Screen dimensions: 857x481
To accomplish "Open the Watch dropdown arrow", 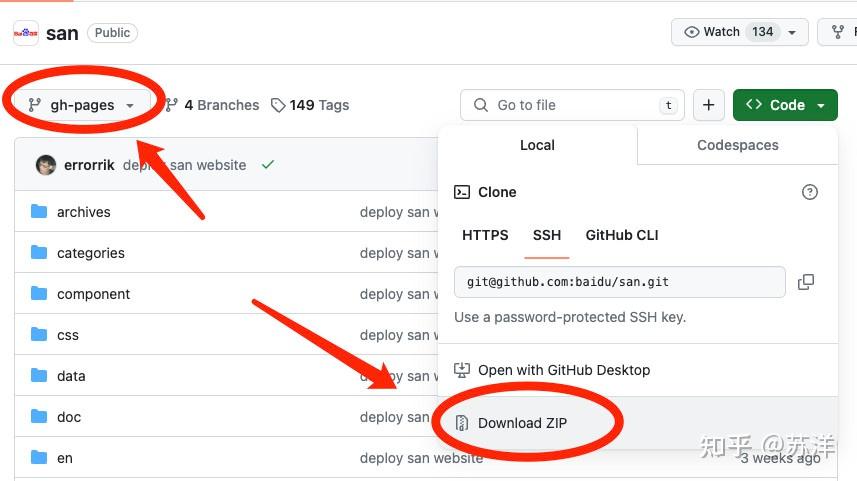I will click(x=792, y=33).
